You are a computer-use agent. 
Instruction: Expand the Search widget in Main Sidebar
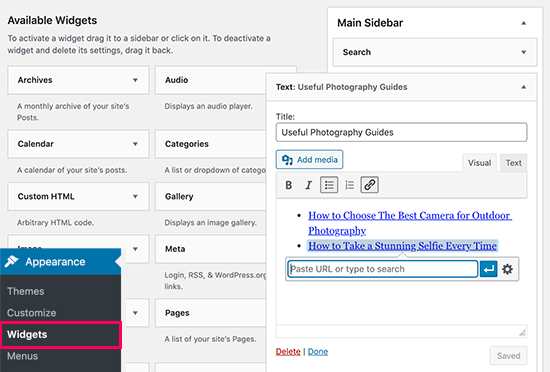click(523, 52)
